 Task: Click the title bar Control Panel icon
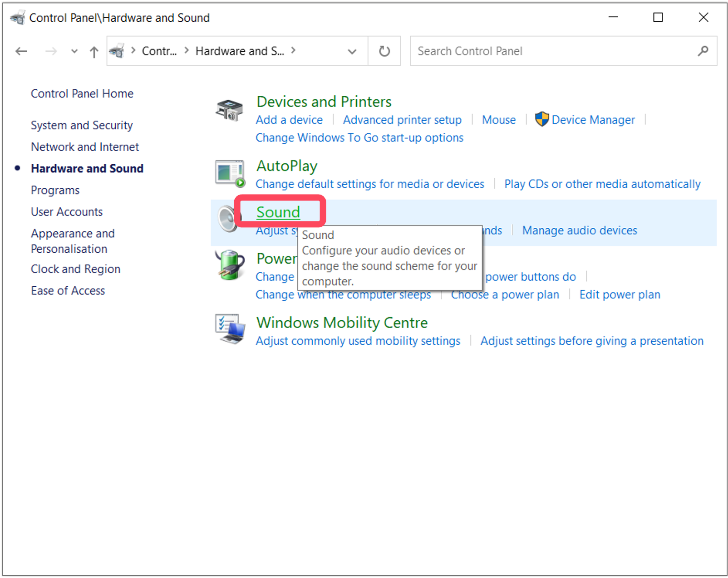18,18
